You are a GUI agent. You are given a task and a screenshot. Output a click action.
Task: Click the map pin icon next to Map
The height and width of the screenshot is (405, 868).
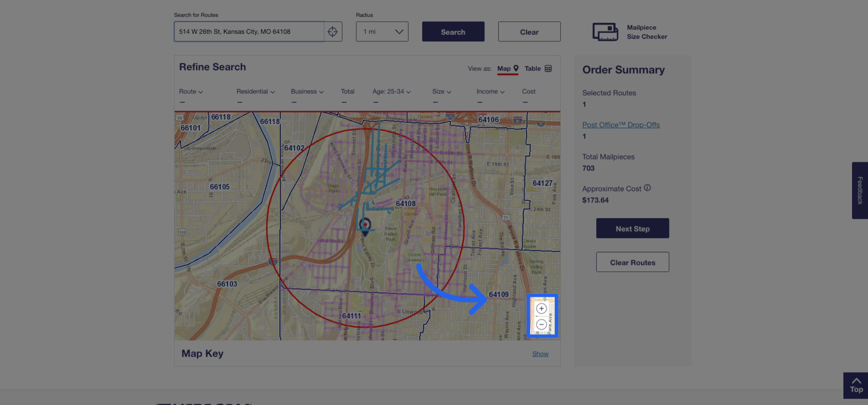coord(515,68)
